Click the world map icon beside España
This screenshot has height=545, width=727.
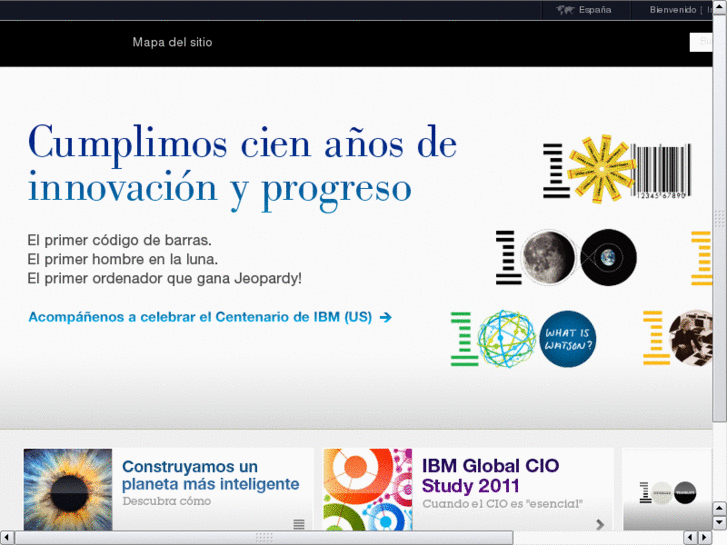pos(565,10)
